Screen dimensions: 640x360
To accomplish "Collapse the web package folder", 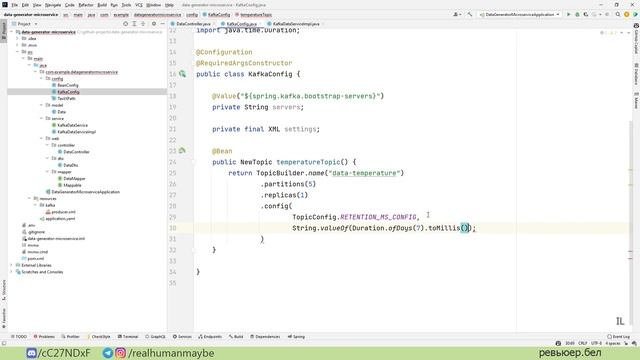I will (41, 138).
